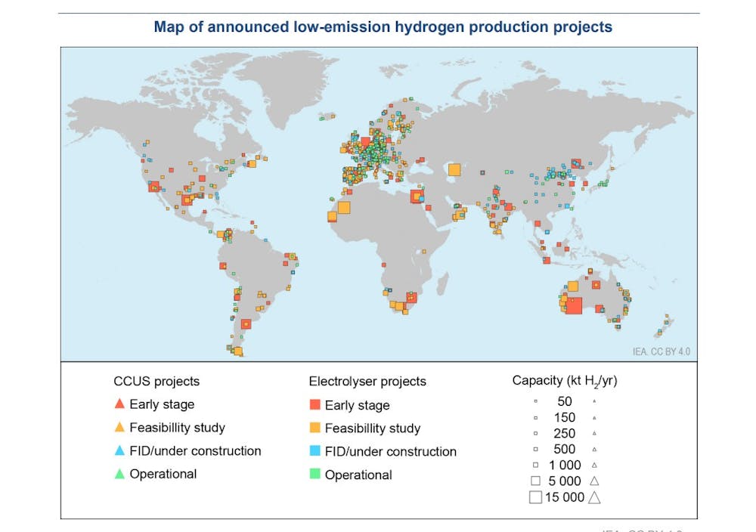Select the largest red square in Western Australia
Image resolution: width=756 pixels, height=532 pixels.
[x=574, y=305]
